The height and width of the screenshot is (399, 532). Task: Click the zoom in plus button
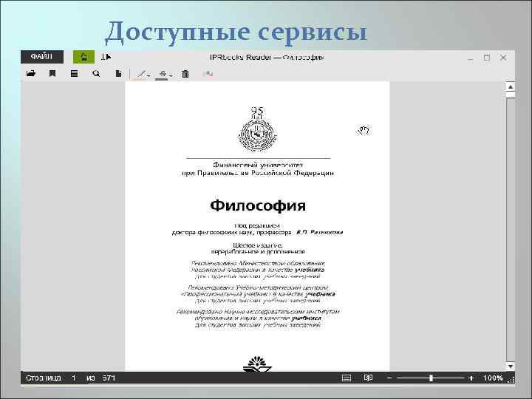click(471, 378)
